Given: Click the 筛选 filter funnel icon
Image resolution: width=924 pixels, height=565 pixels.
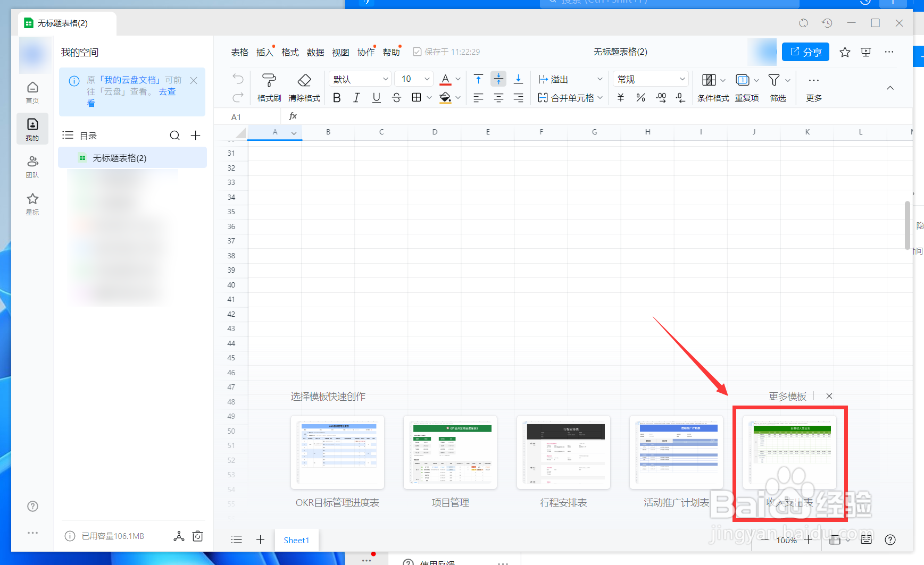Looking at the screenshot, I should (774, 80).
